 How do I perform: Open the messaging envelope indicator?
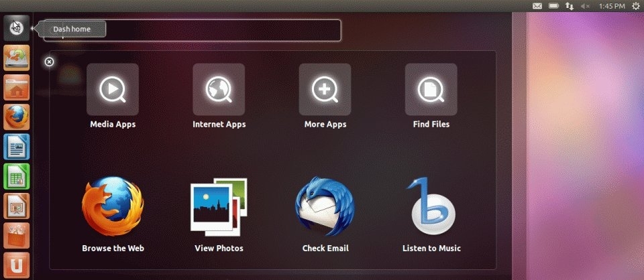point(537,6)
